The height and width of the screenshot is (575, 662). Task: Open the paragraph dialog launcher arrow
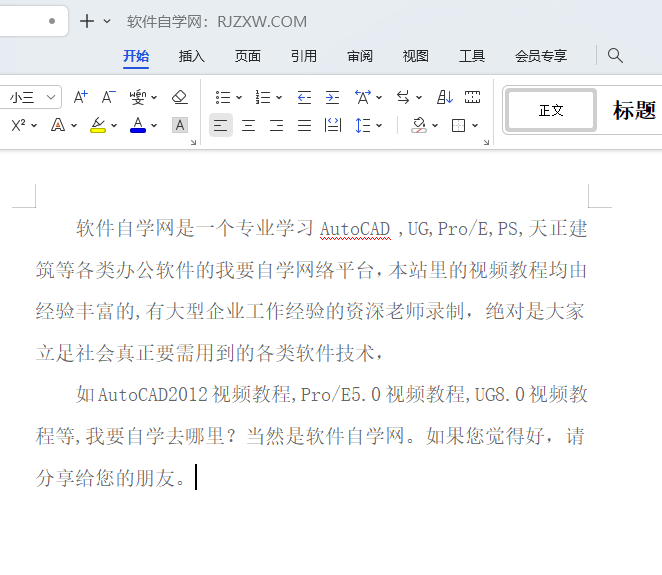point(486,143)
